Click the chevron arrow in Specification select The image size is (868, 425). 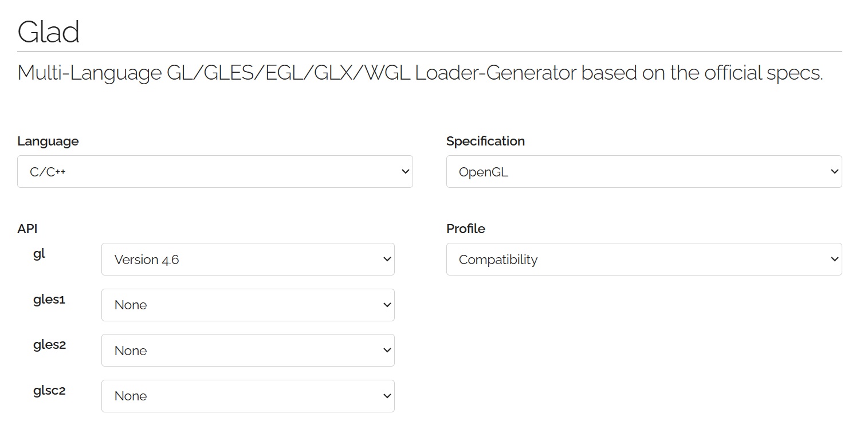pos(834,171)
